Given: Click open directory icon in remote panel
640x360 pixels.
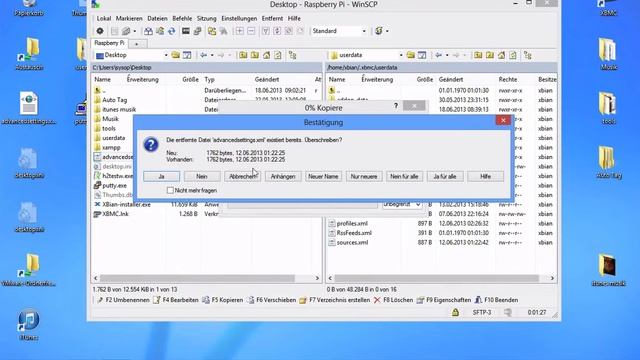Looking at the screenshot, I should point(411,55).
